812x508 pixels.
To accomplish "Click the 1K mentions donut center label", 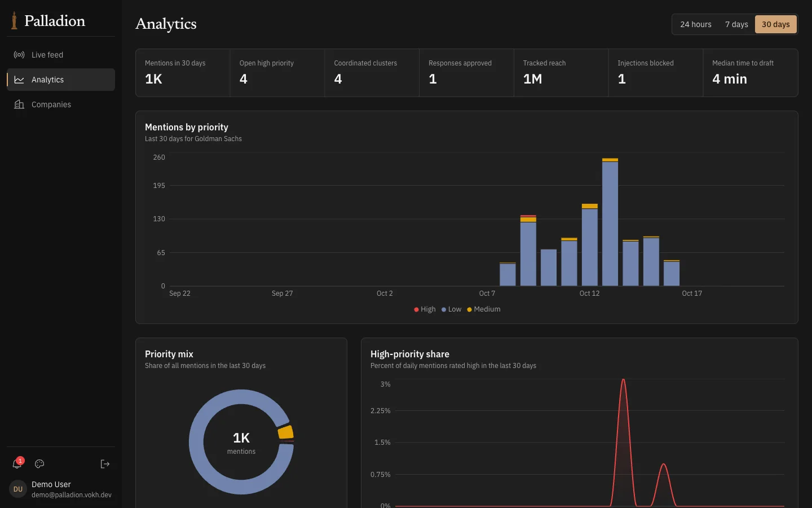I will pos(241,443).
